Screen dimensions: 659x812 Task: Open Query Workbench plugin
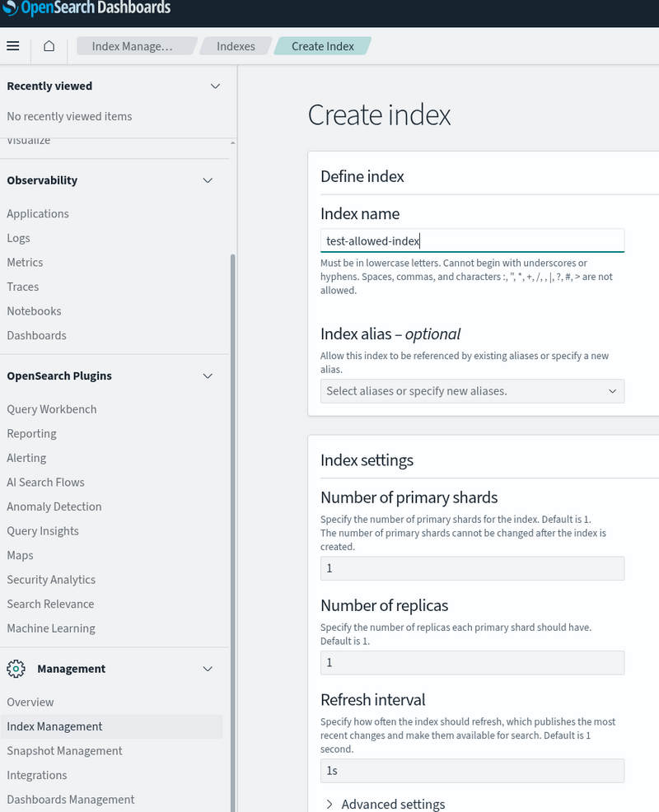click(x=52, y=409)
